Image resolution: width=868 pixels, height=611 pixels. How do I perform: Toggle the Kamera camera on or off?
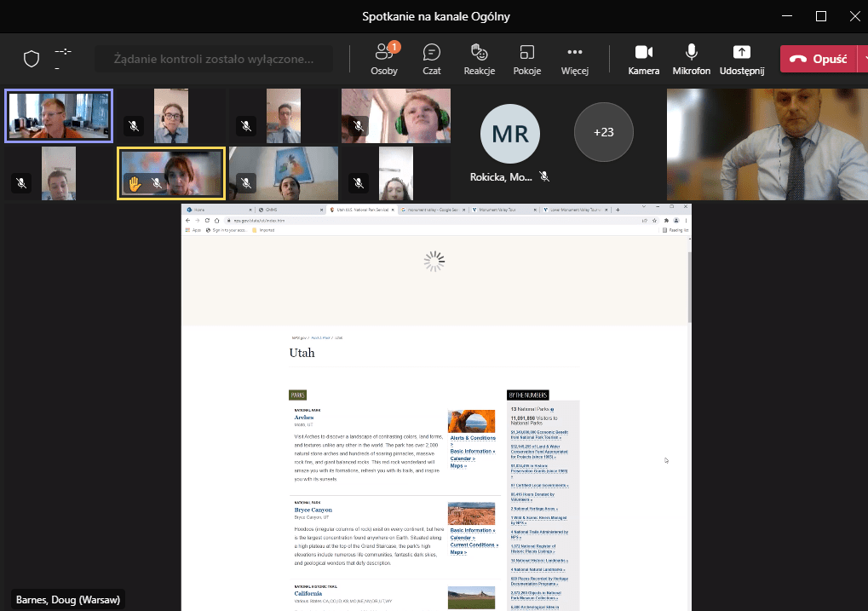[643, 58]
